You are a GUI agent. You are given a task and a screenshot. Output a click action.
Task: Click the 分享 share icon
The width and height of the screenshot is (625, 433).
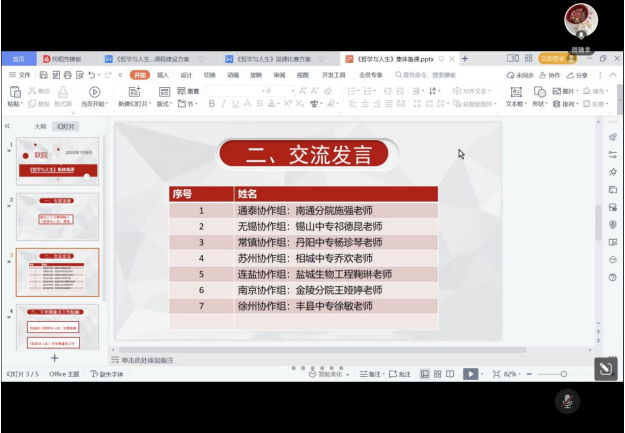point(577,75)
